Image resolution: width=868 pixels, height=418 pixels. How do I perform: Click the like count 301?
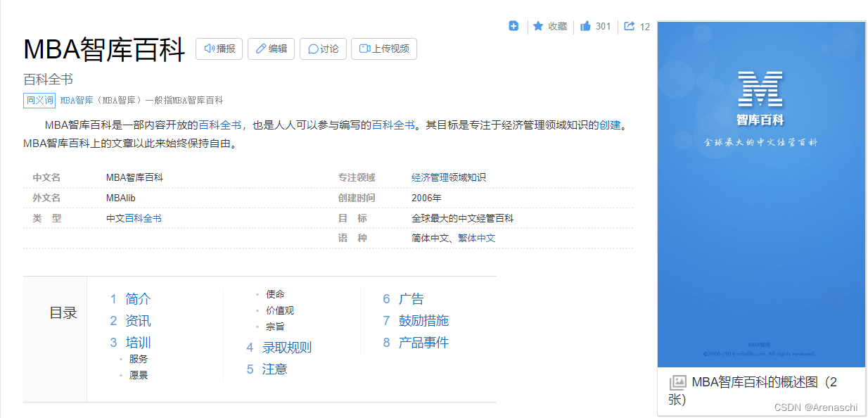pyautogui.click(x=603, y=26)
